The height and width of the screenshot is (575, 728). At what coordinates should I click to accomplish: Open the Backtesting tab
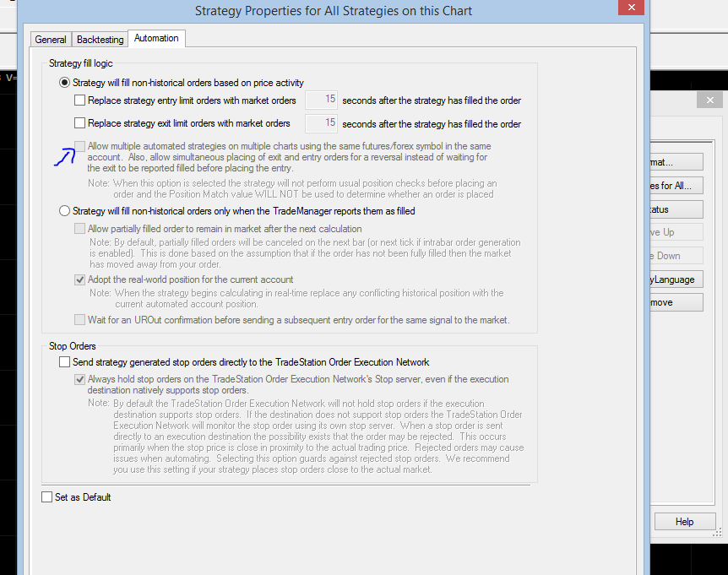point(100,40)
